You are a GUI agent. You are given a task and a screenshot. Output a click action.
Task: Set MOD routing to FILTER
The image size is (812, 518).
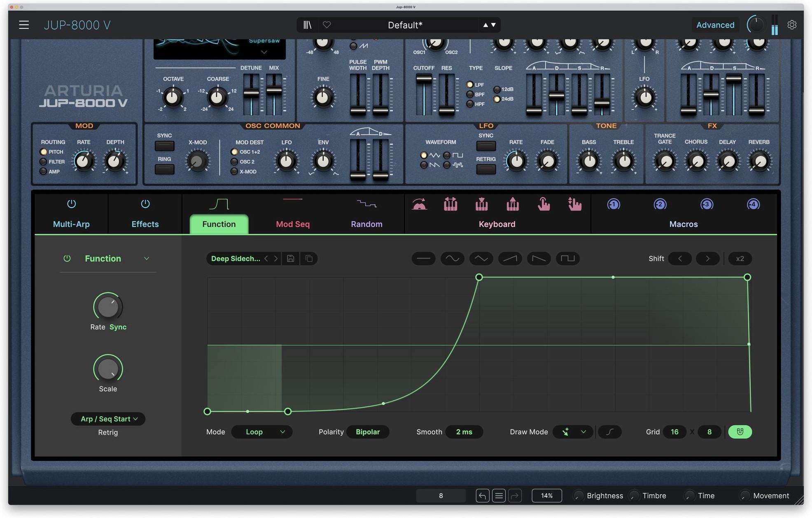coord(43,161)
